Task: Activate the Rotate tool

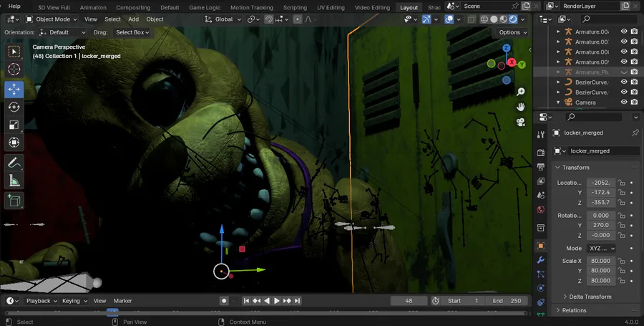Action: pyautogui.click(x=14, y=107)
